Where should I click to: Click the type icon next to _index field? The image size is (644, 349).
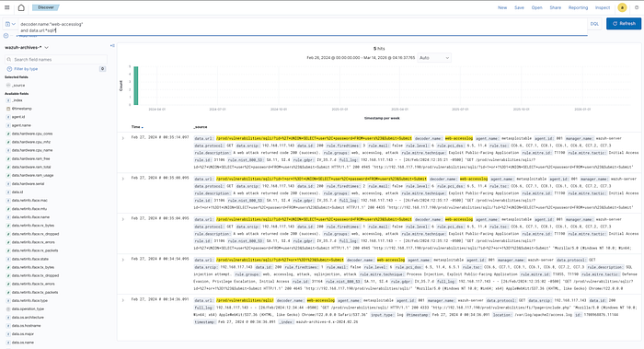8,100
